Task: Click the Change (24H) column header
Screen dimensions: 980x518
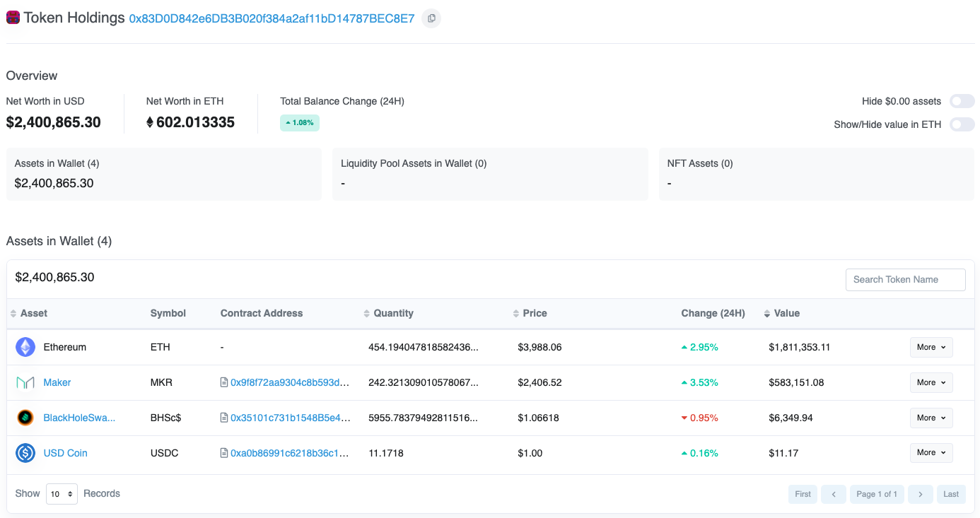Action: (x=713, y=313)
